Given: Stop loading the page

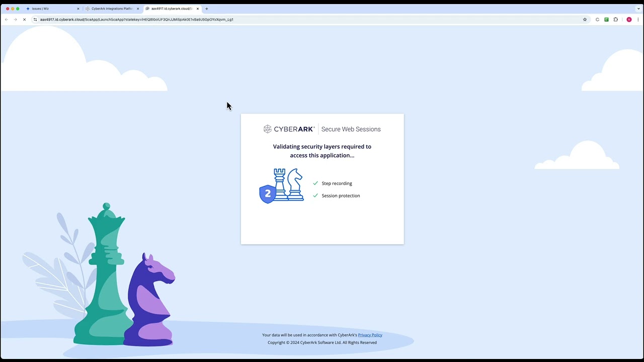Looking at the screenshot, I should click(24, 20).
